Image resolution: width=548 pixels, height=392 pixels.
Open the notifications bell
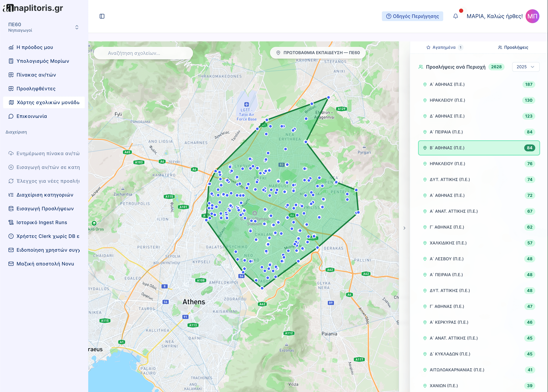click(x=456, y=16)
